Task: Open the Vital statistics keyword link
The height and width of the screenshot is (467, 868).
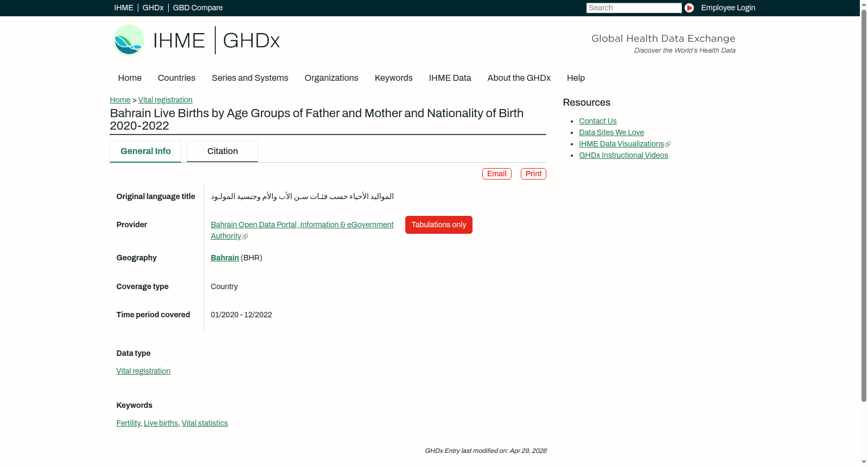Action: point(205,423)
